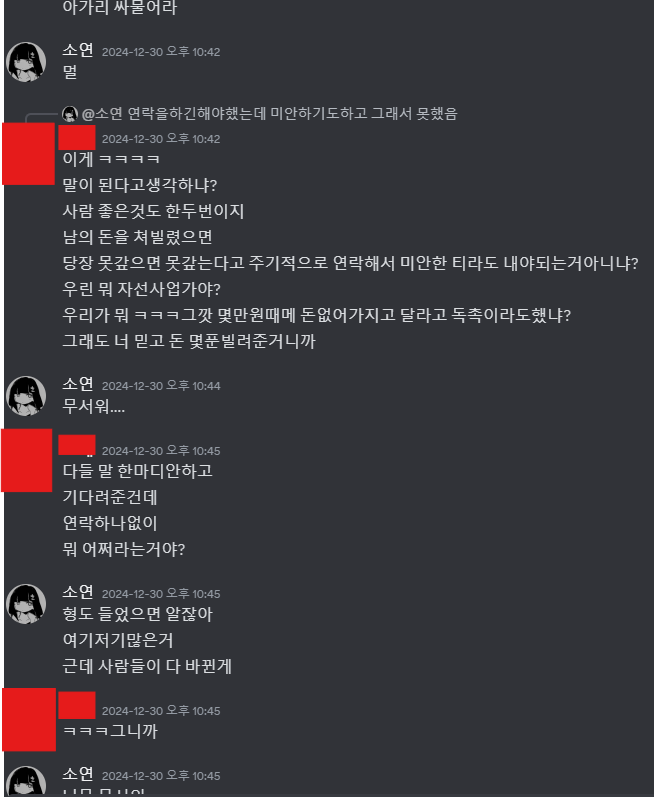
Task: Click the 소연 username above 형도 들었으면 알잖아
Action: pos(78,592)
